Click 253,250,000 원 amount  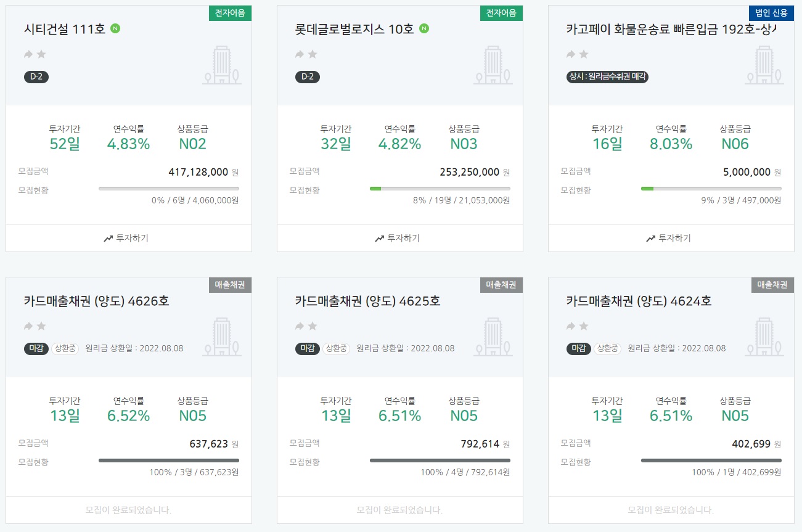click(x=475, y=172)
